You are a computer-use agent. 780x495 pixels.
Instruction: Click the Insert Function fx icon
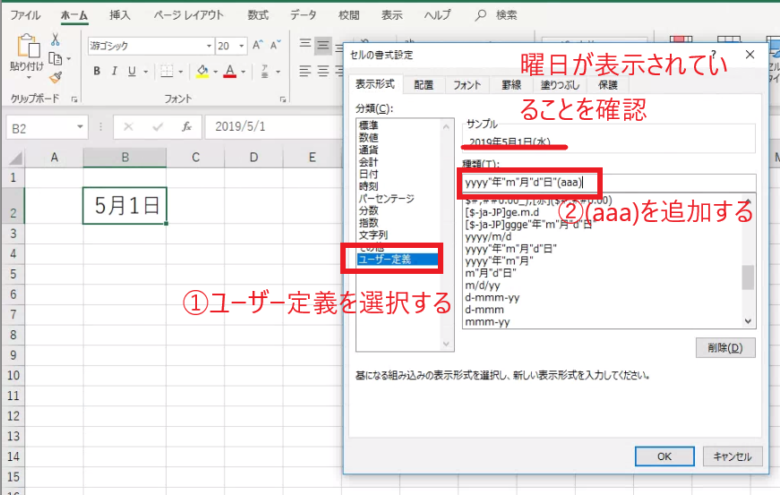pyautogui.click(x=186, y=128)
